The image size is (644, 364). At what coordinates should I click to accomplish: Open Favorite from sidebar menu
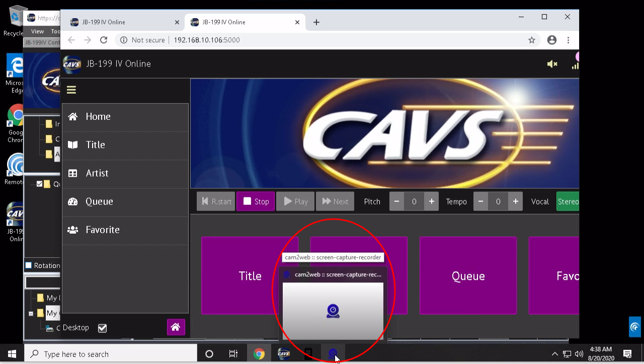pyautogui.click(x=102, y=230)
